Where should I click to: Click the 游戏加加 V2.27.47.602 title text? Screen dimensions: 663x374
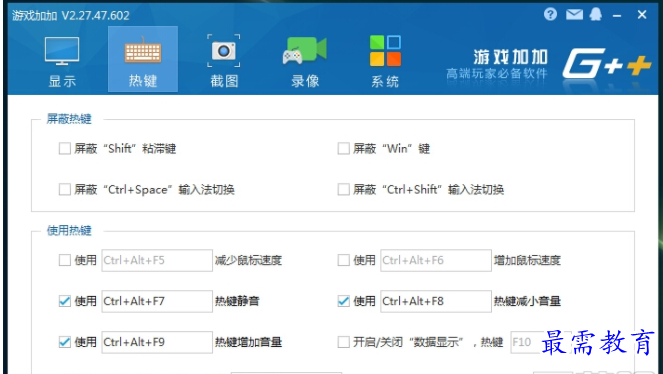(71, 16)
